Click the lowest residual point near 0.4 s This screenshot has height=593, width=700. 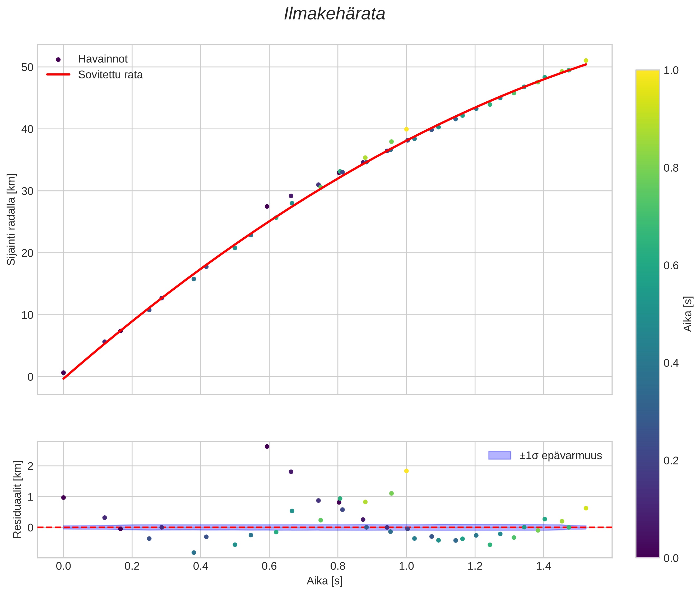(x=193, y=552)
